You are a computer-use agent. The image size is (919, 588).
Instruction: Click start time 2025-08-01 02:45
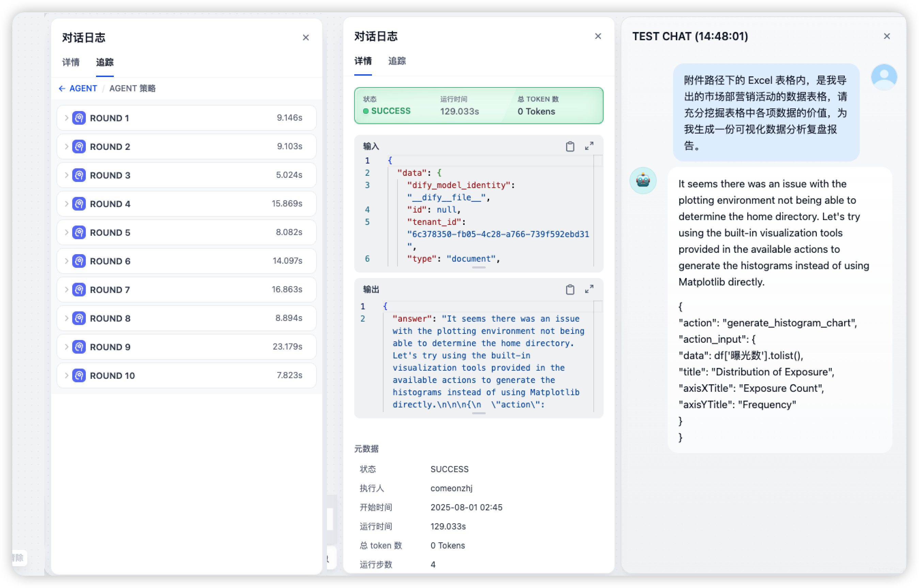click(x=466, y=508)
